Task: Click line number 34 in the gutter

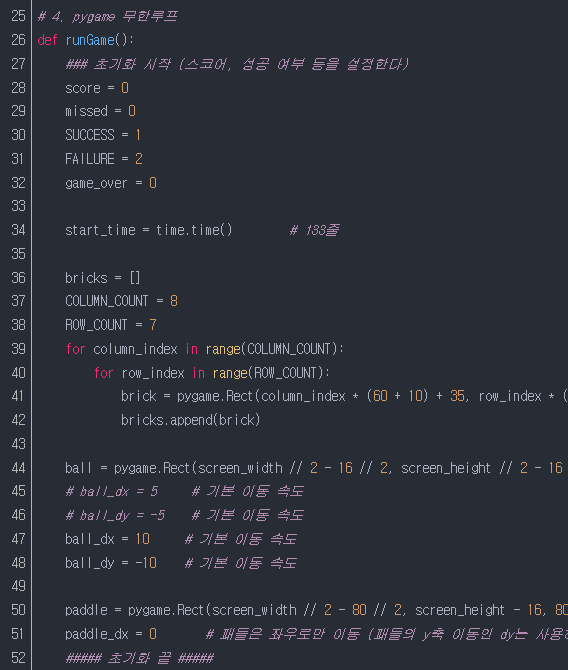Action: [18, 230]
